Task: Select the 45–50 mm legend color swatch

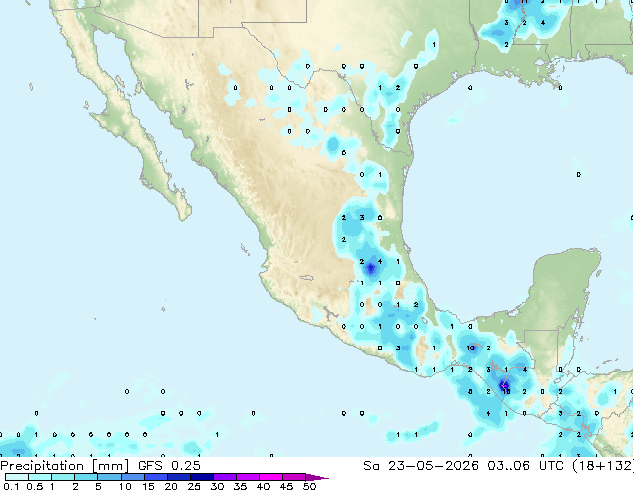Action: click(294, 477)
